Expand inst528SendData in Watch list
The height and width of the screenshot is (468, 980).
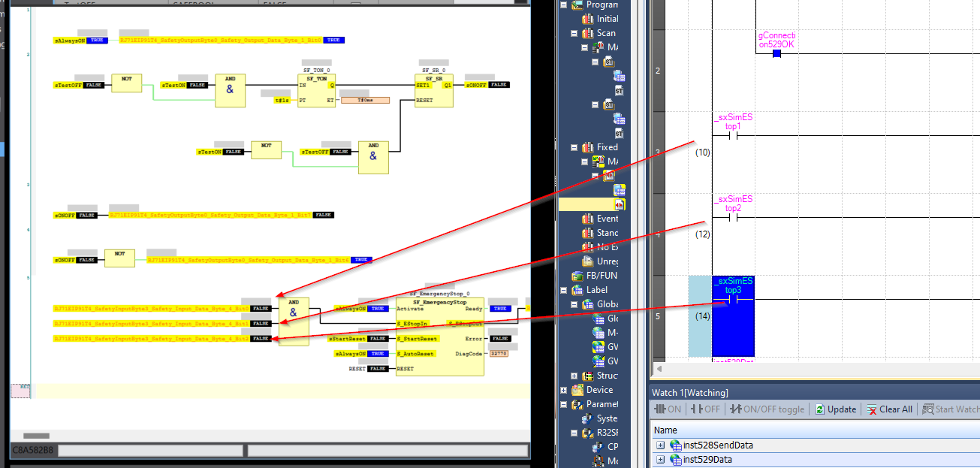tap(660, 445)
